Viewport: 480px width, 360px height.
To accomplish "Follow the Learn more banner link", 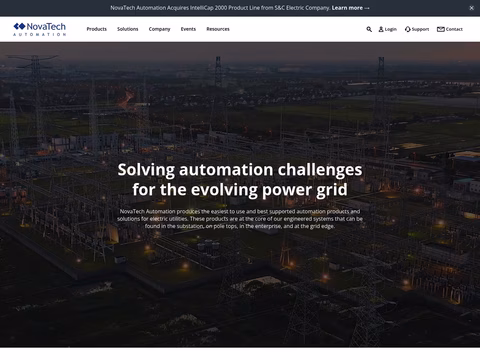I will pyautogui.click(x=351, y=8).
